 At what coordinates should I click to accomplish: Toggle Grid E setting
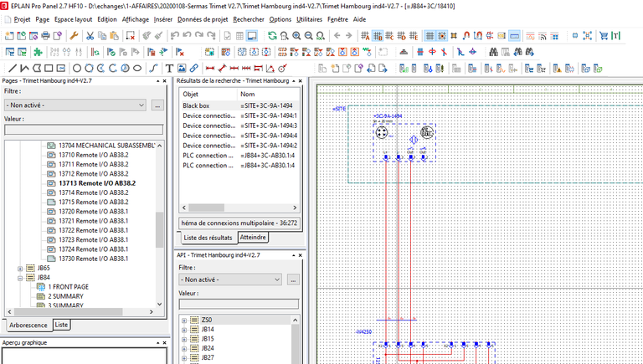pos(414,36)
